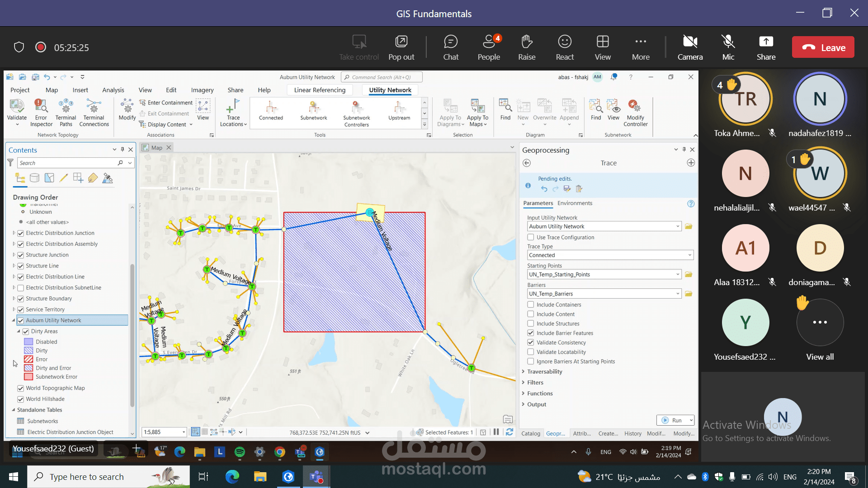Open the Imagery ribbon tab
The image size is (868, 488).
click(x=202, y=90)
